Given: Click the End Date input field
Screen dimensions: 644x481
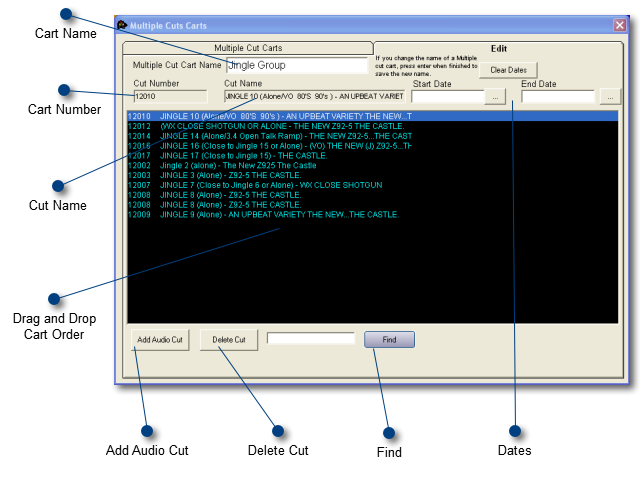Looking at the screenshot, I should coord(558,97).
